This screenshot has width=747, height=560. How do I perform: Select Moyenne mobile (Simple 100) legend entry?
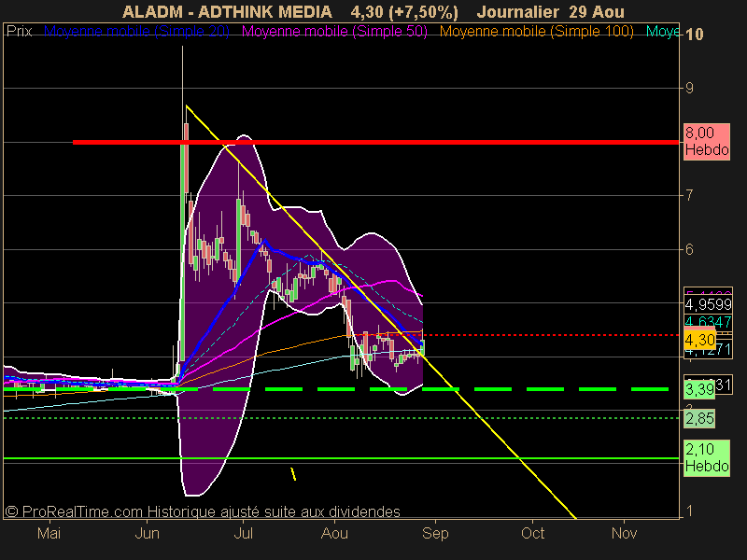[536, 32]
